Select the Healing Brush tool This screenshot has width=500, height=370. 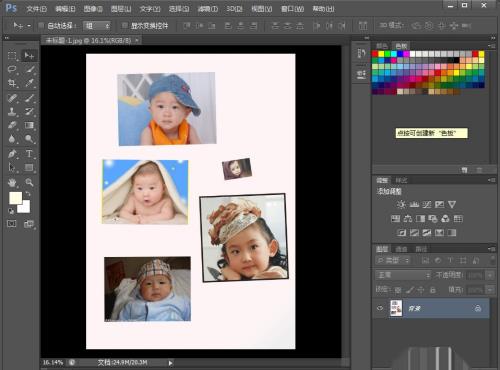pos(12,98)
